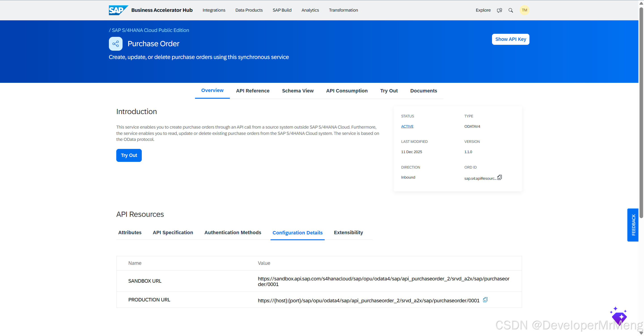Viewport: 644px width, 336px height.
Task: Select the Authentication Methods tab
Action: pos(233,233)
